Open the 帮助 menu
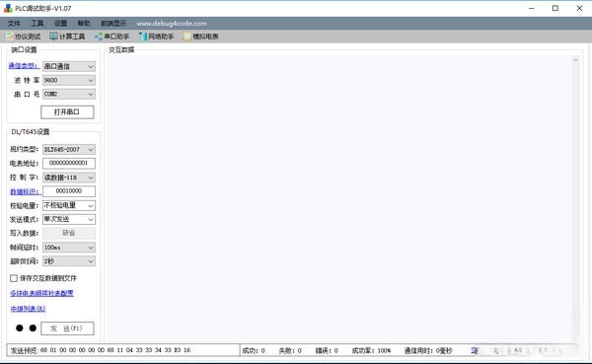Viewport: 592px width, 364px height. [x=84, y=24]
